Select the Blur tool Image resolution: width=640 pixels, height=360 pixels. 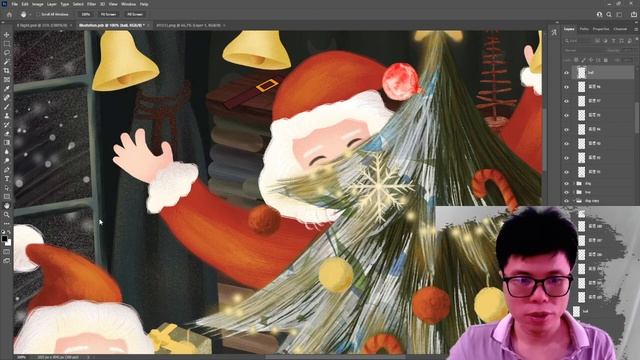coord(7,151)
